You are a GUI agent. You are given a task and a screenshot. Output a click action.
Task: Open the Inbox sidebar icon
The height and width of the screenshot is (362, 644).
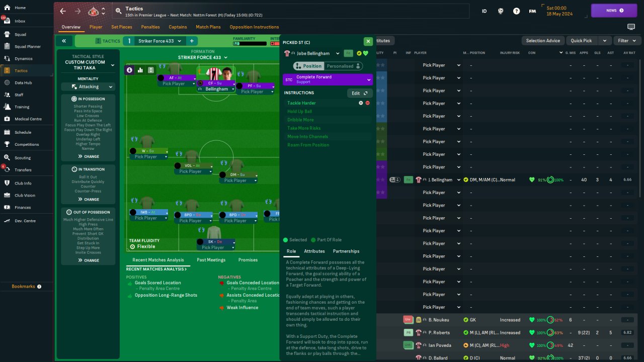(x=8, y=21)
